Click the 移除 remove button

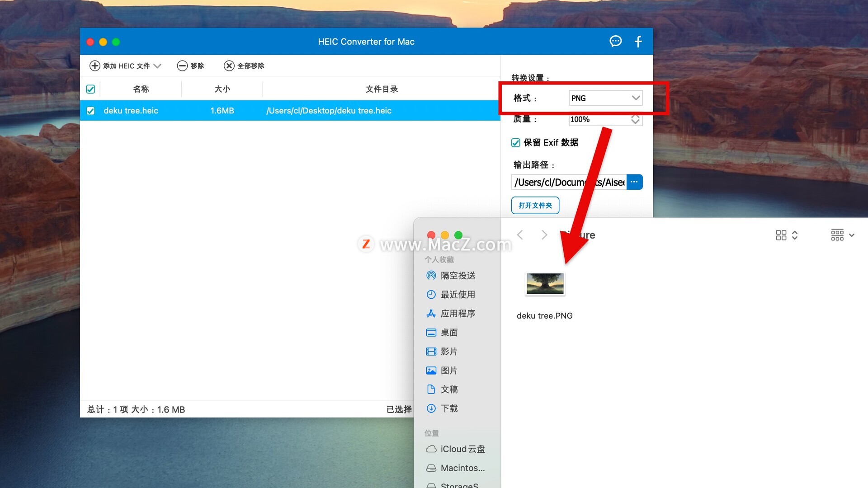point(190,66)
